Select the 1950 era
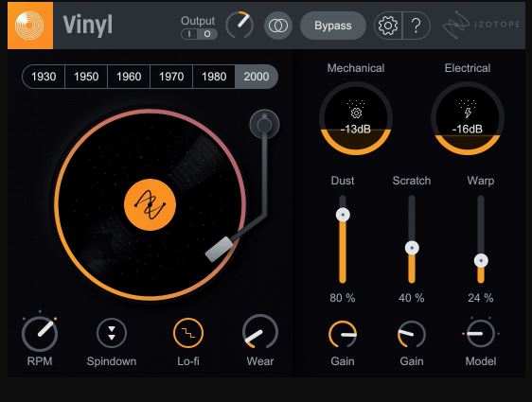 [x=86, y=77]
